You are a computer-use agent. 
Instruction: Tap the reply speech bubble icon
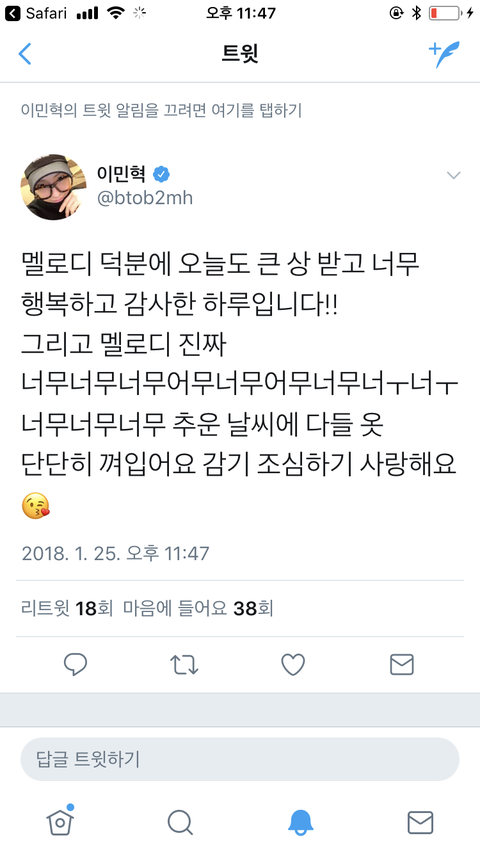(x=75, y=664)
